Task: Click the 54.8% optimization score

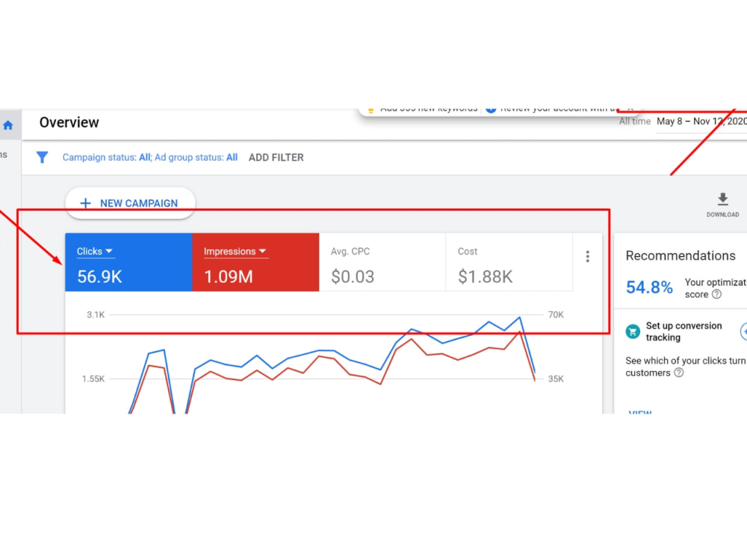Action: (649, 287)
